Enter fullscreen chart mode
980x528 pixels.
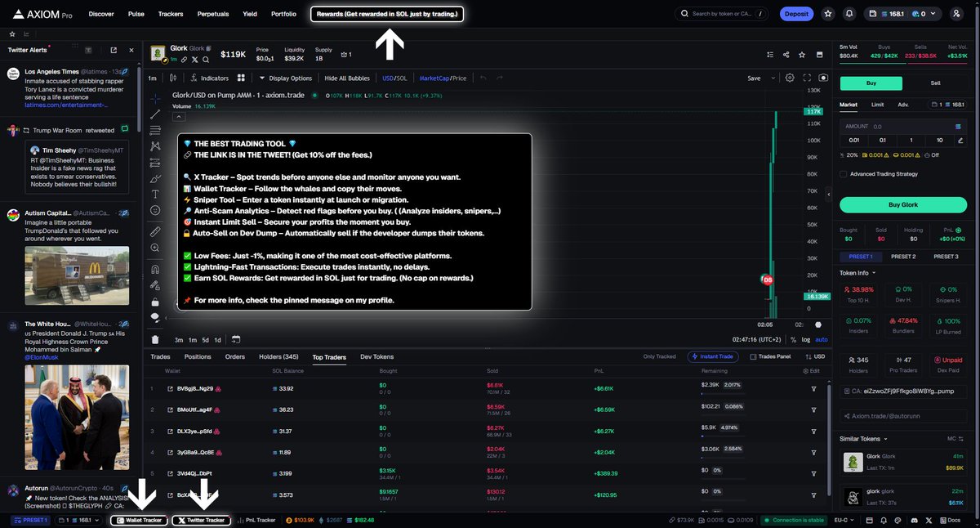click(807, 78)
